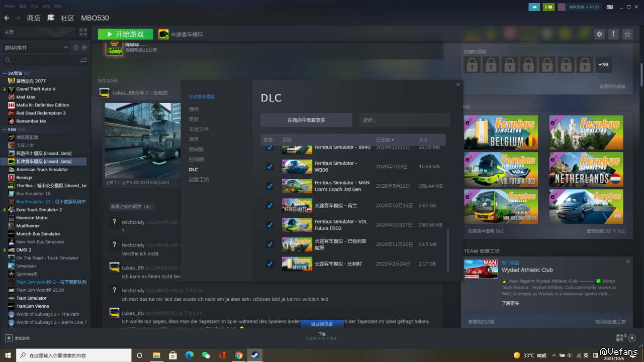Toggle install checkbox for 长途客车模拟 - 荷兰
Viewport: 644px width, 362px height.
click(x=270, y=205)
